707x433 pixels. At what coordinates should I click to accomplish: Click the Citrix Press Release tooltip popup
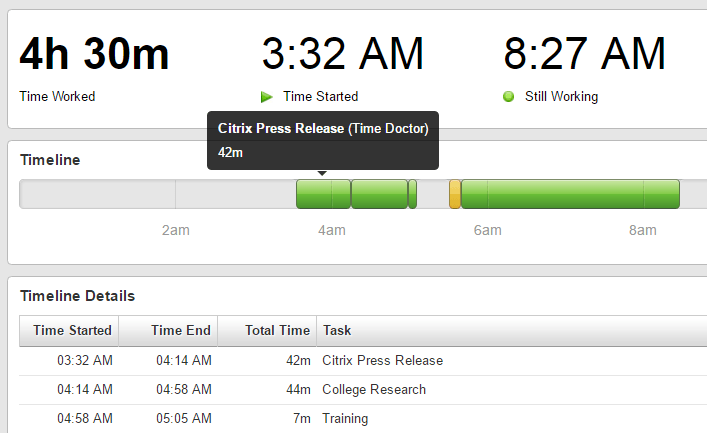click(322, 140)
